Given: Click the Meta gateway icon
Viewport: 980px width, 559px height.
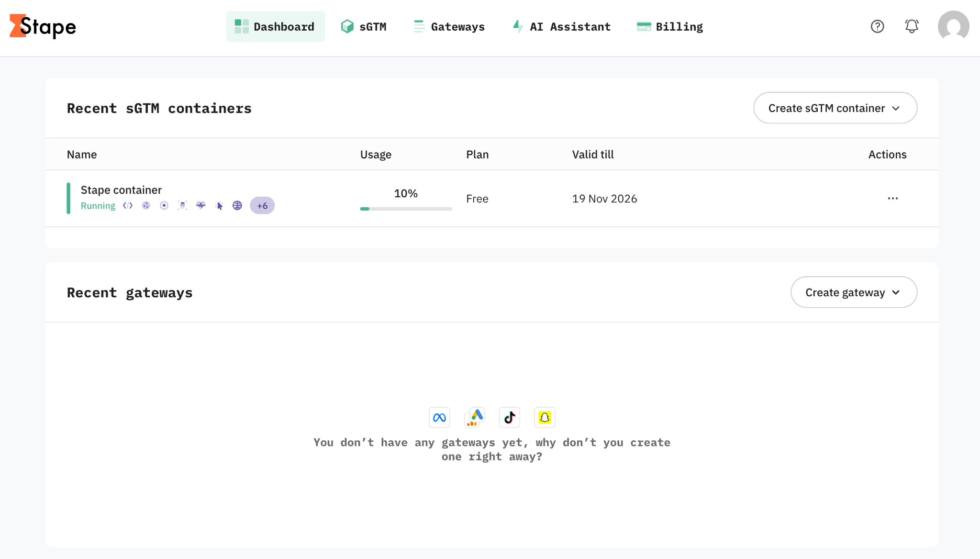Looking at the screenshot, I should pos(439,417).
